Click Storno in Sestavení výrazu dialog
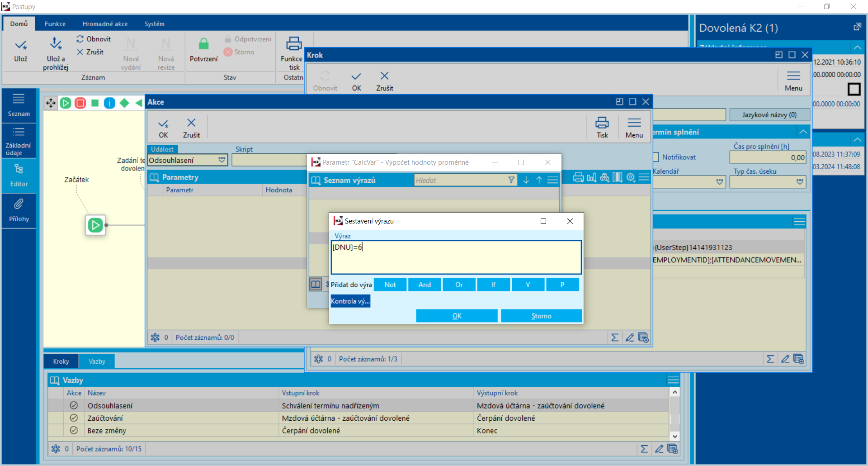The width and height of the screenshot is (868, 466). click(x=541, y=316)
